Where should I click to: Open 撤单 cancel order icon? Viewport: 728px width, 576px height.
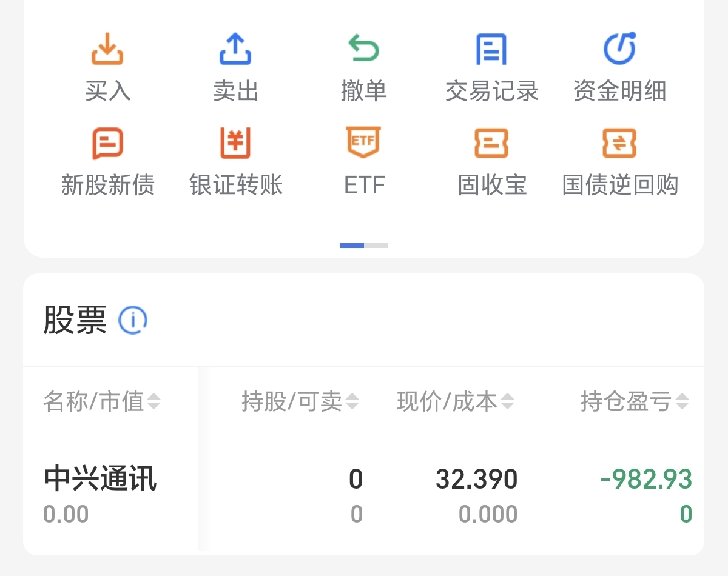363,49
